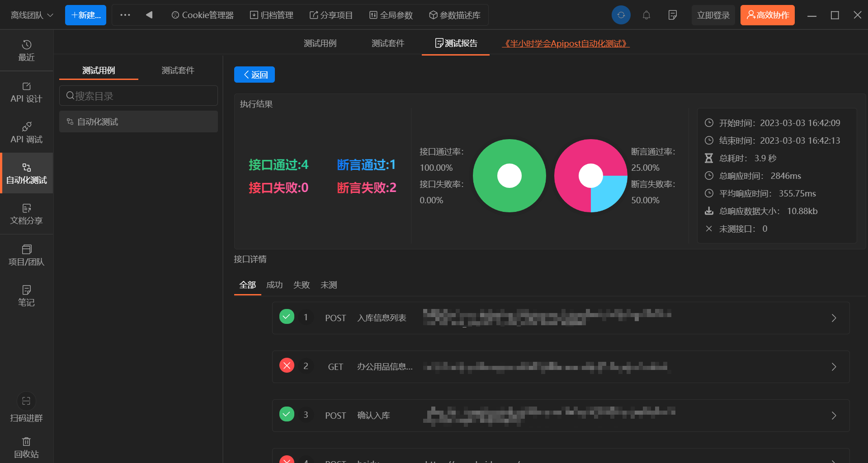Image resolution: width=868 pixels, height=463 pixels.
Task: Click the 总耗时 3.9 秒 entry
Action: pos(741,158)
